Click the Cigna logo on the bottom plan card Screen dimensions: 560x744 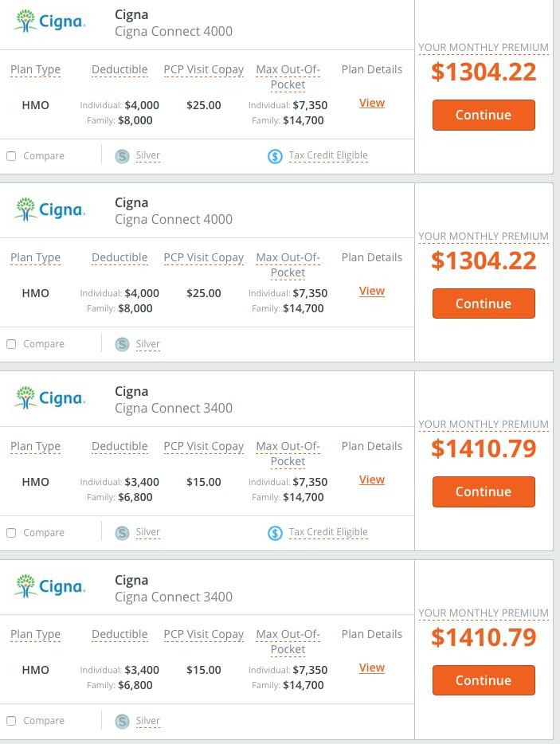[49, 587]
